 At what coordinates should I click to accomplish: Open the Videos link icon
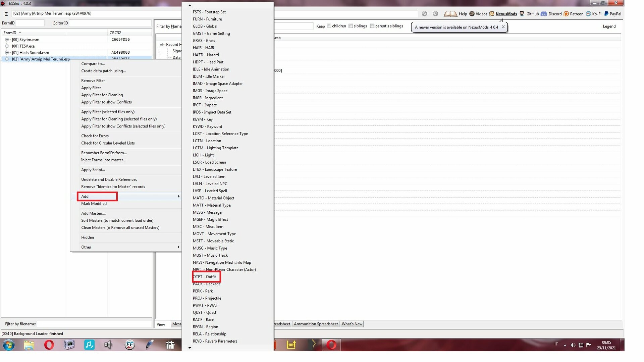472,14
